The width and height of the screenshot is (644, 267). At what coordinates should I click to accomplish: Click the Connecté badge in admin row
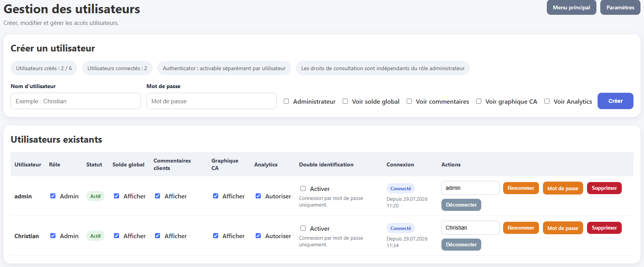(400, 189)
